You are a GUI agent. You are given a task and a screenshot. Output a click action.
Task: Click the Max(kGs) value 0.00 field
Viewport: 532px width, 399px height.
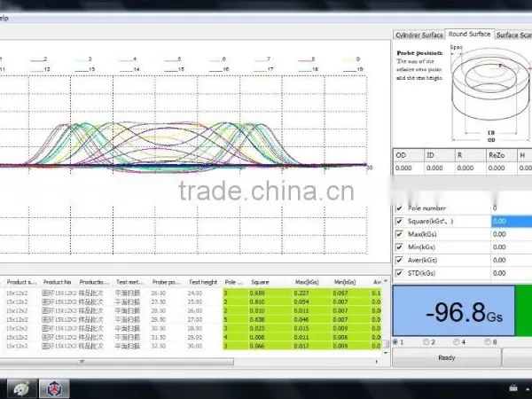point(512,234)
